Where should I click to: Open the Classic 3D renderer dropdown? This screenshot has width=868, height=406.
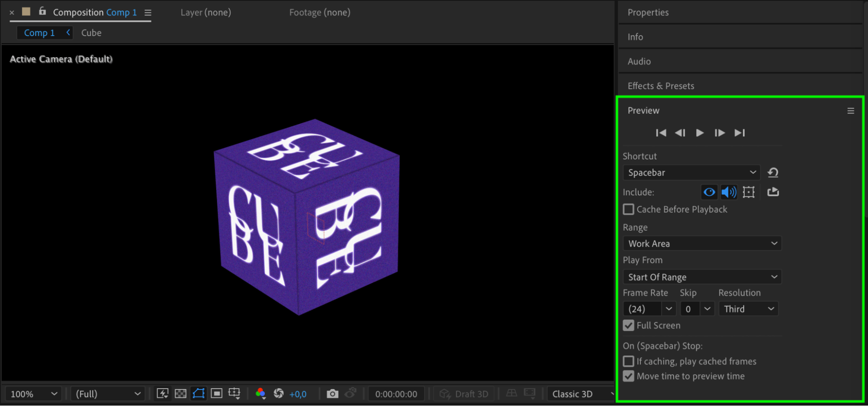[581, 394]
